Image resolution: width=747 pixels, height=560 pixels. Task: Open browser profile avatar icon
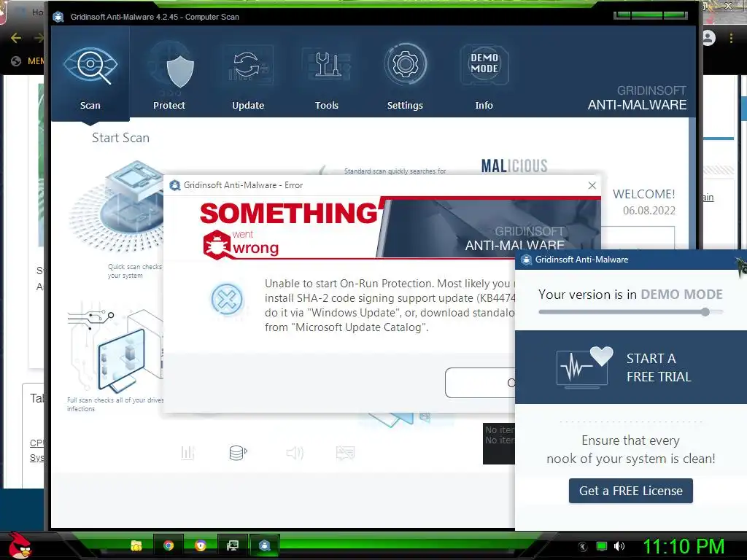[709, 38]
